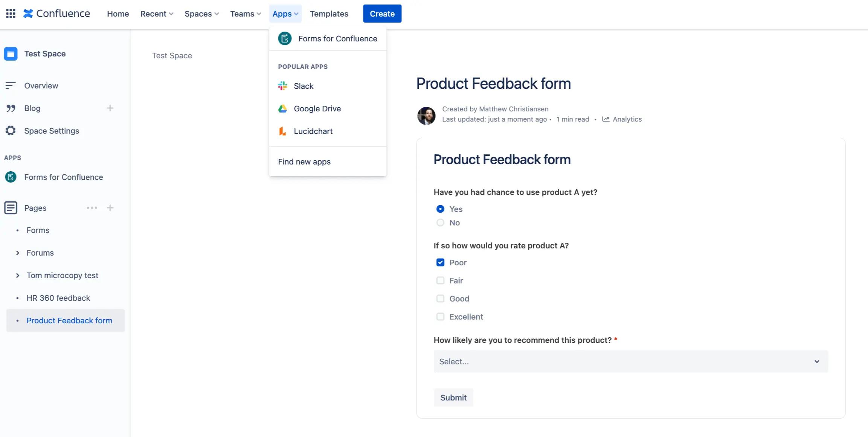Open the recommend likelihood Select dropdown
This screenshot has height=437, width=868.
[630, 361]
